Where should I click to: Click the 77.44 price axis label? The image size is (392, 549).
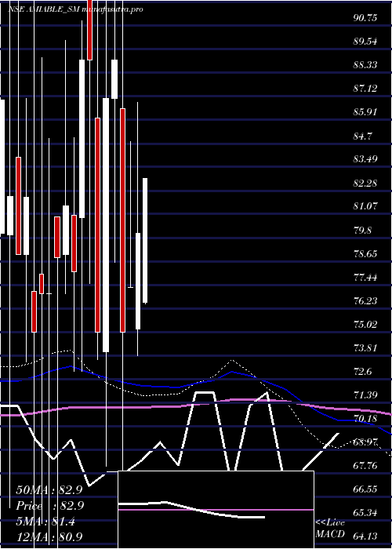coord(365,278)
